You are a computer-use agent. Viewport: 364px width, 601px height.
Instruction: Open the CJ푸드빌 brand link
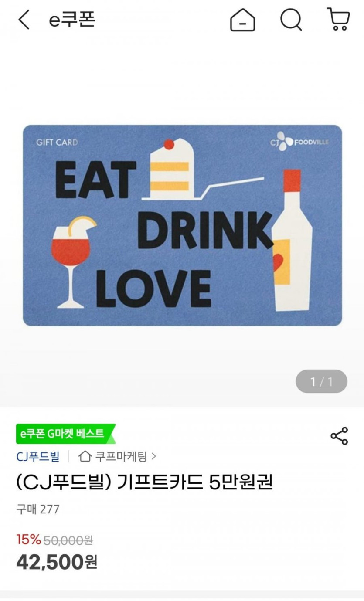click(37, 457)
